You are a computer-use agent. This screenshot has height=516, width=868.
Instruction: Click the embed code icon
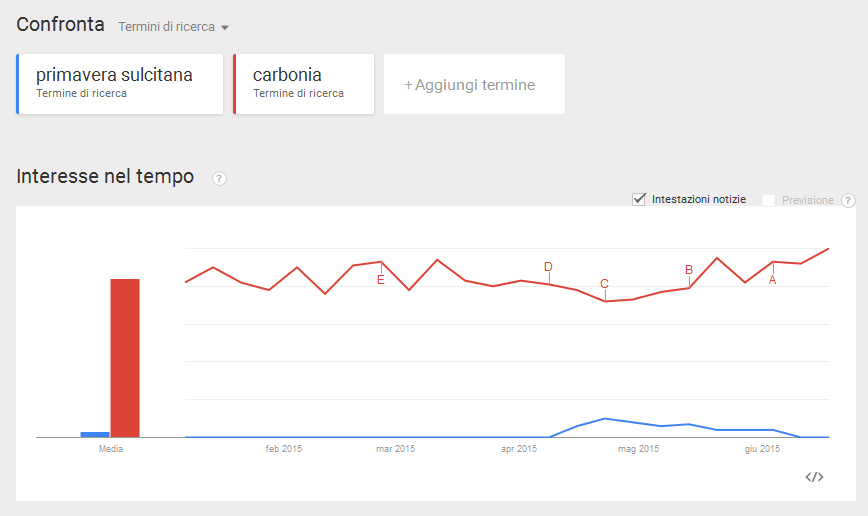click(x=814, y=477)
